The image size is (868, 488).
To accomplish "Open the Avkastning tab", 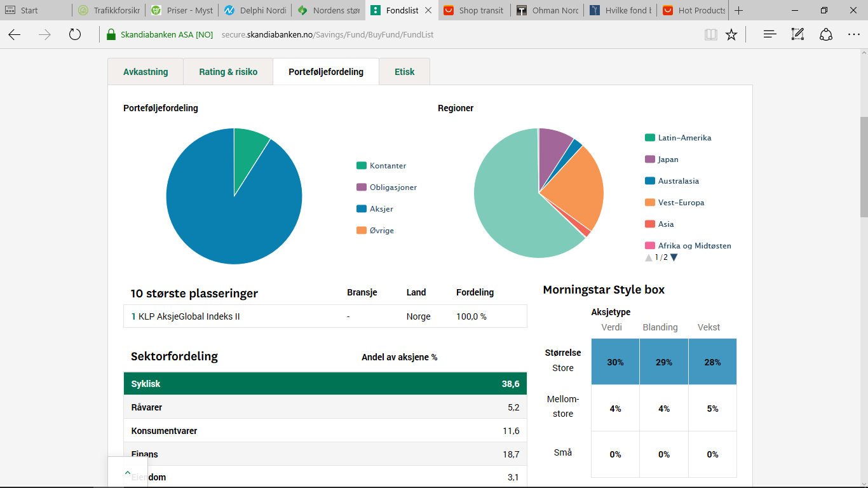I will pyautogui.click(x=146, y=72).
